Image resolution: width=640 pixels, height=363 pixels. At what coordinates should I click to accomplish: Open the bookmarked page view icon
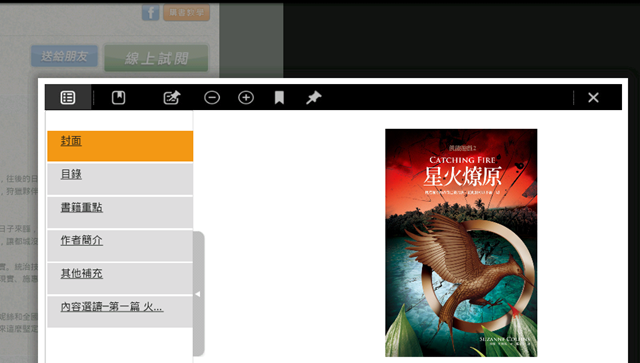point(118,98)
